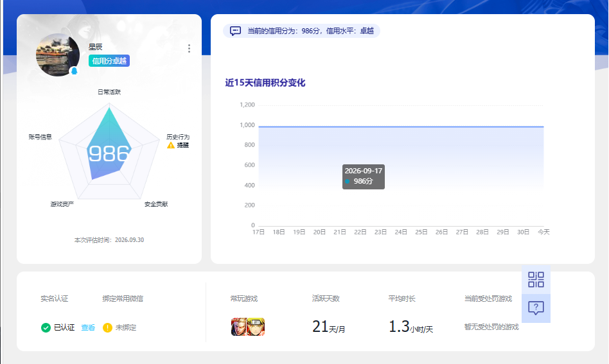Click the yellow exclamation icon for 未绑定
This screenshot has width=609, height=364.
click(107, 327)
